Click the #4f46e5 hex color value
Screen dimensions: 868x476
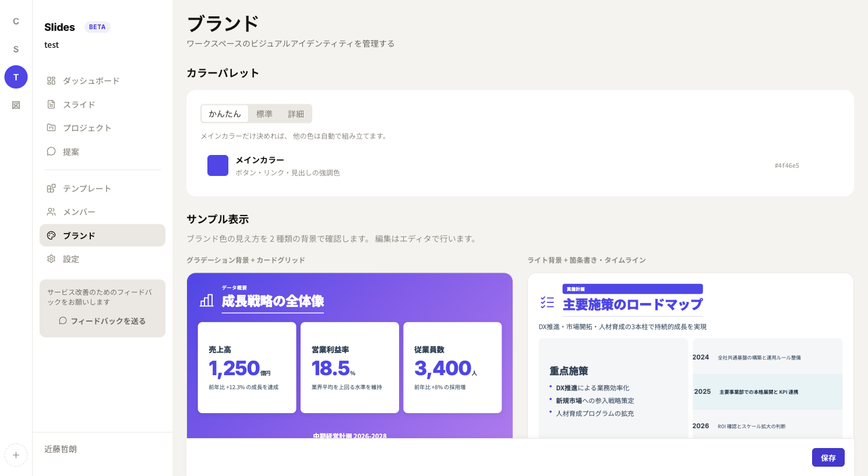click(786, 165)
